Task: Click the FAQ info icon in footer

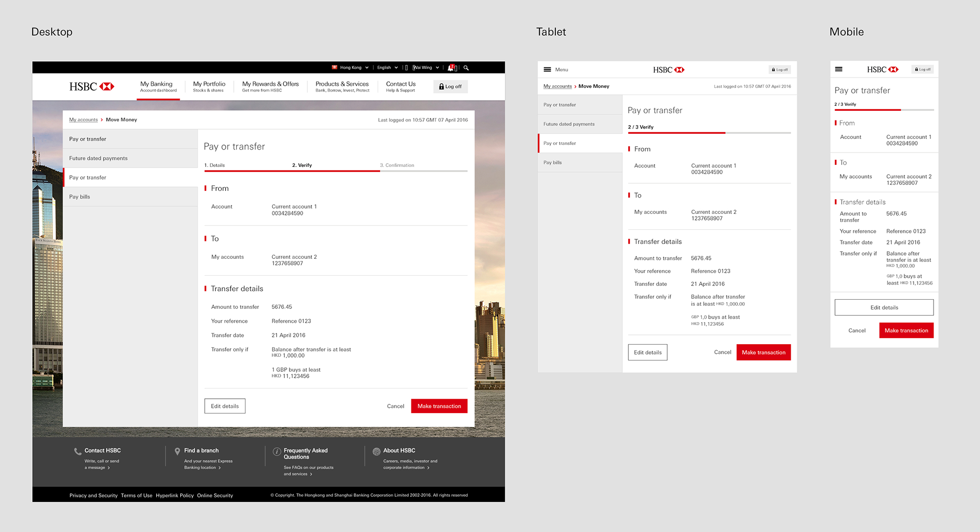Action: click(277, 451)
